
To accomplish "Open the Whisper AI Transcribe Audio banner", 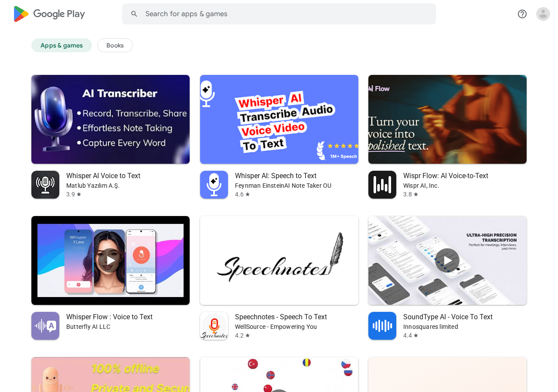I will 279,119.
